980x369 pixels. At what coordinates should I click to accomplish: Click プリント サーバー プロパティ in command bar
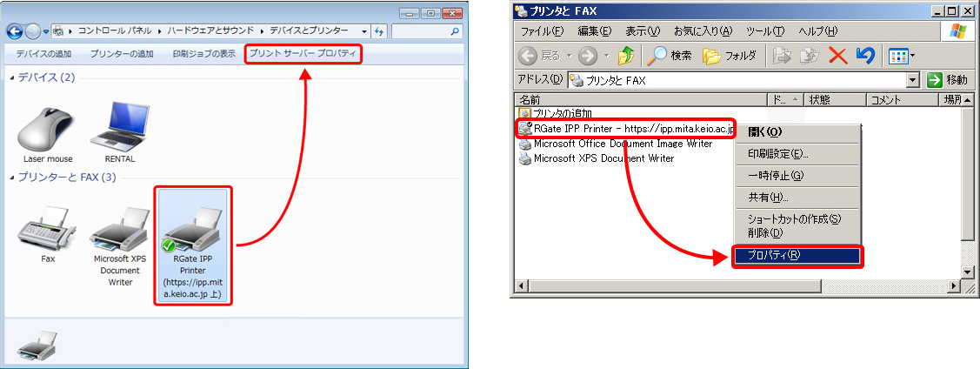303,54
